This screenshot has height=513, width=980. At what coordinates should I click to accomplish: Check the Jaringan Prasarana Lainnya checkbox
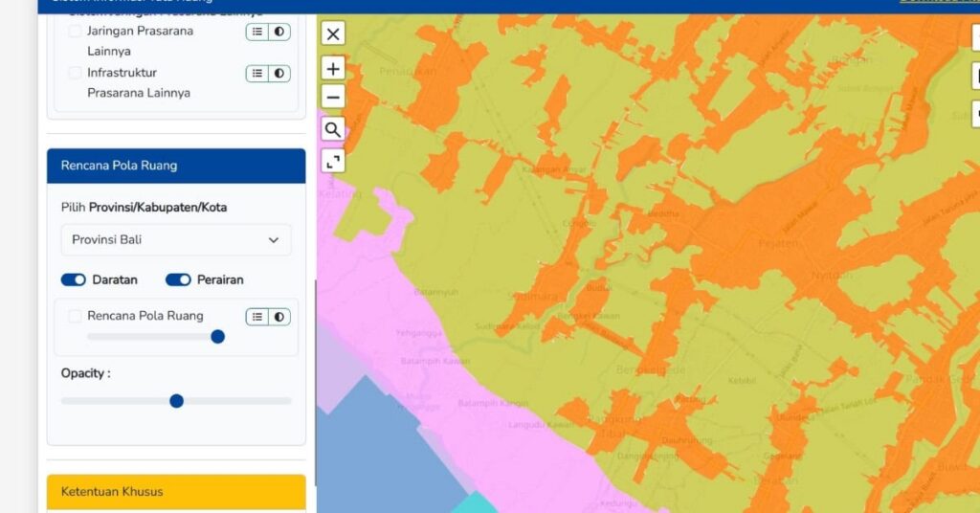pos(75,32)
